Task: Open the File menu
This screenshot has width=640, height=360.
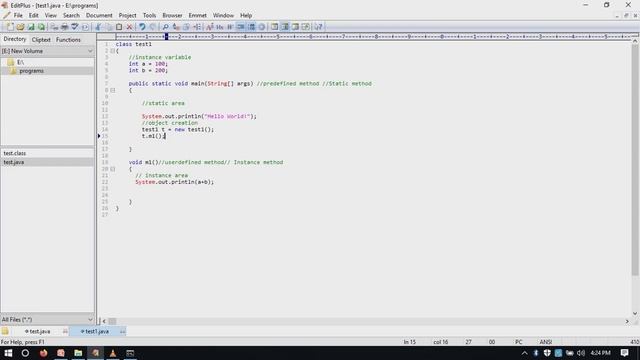Action: coord(18,16)
